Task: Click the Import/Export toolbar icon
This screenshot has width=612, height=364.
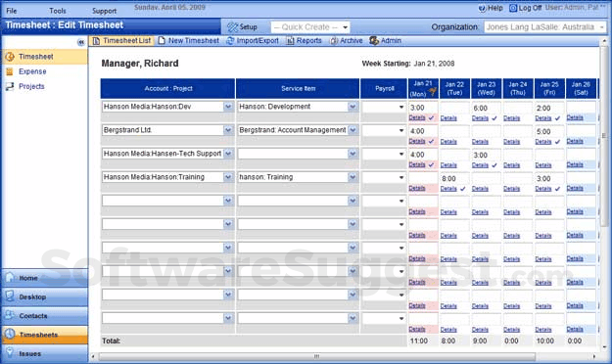Action: (x=230, y=40)
